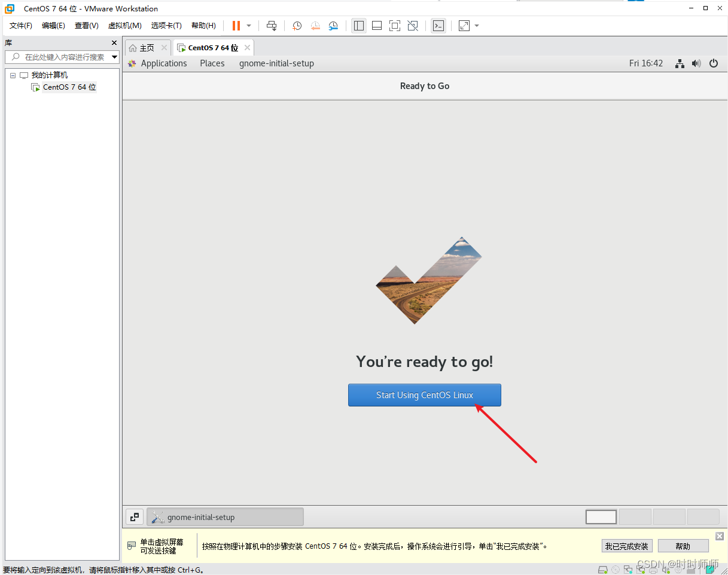Click the 我已完成安装 button
Viewport: 728px width, 575px height.
(x=627, y=546)
